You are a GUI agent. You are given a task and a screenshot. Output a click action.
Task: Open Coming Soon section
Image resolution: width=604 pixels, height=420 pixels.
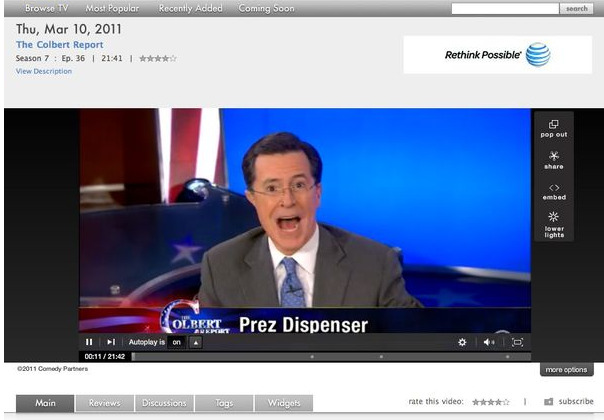click(266, 8)
